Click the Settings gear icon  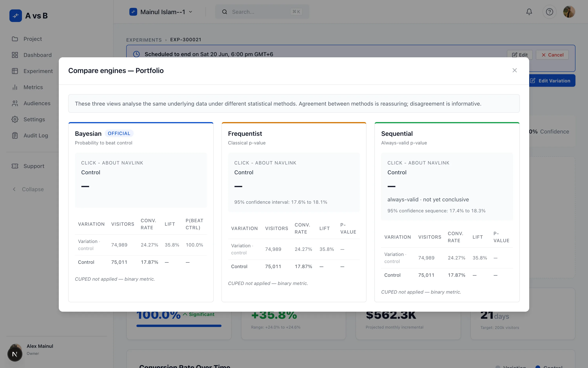coord(15,119)
